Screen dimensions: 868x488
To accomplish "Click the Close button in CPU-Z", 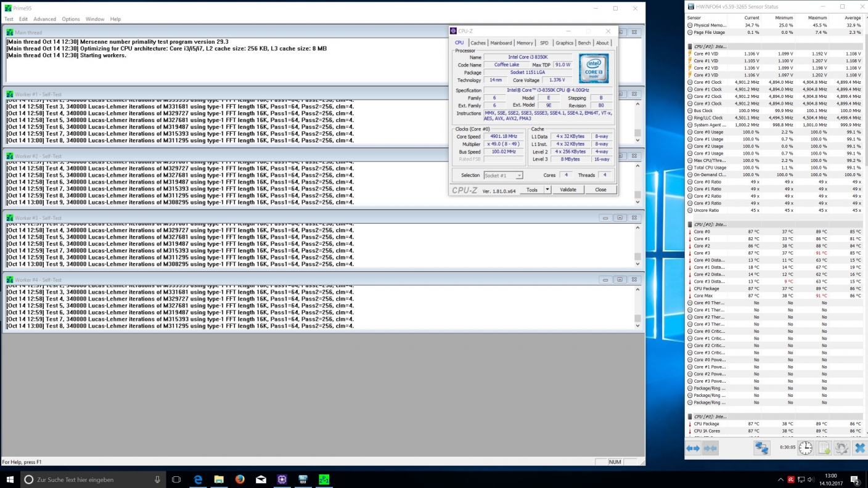I will (600, 190).
